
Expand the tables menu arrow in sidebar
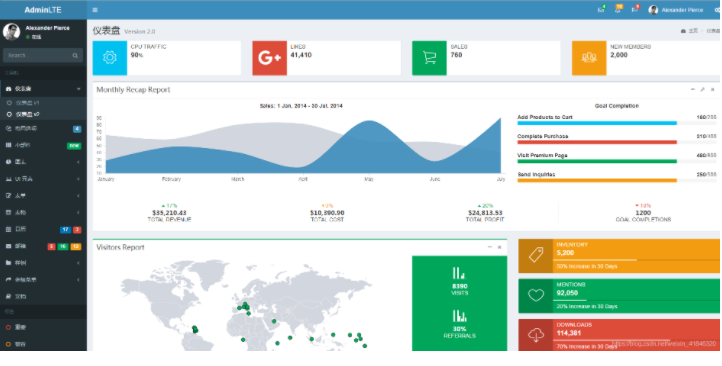[x=78, y=212]
